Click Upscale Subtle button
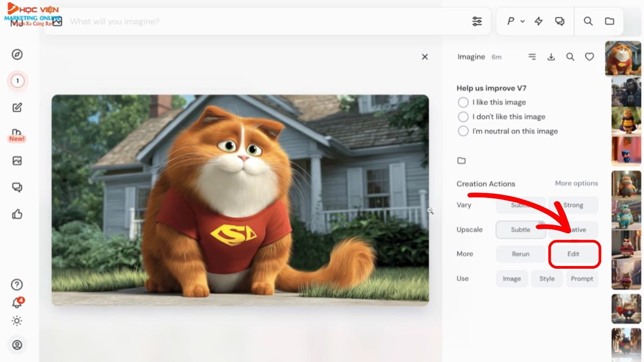 tap(521, 230)
